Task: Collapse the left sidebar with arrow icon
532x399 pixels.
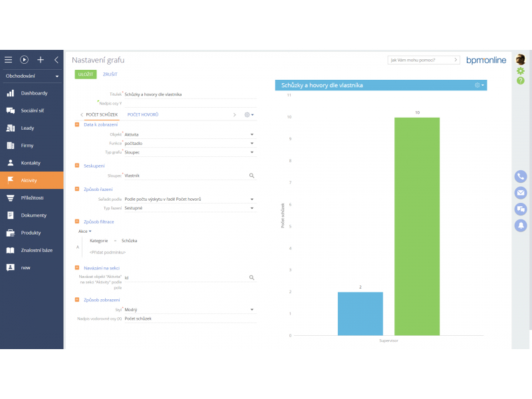Action: pyautogui.click(x=57, y=59)
